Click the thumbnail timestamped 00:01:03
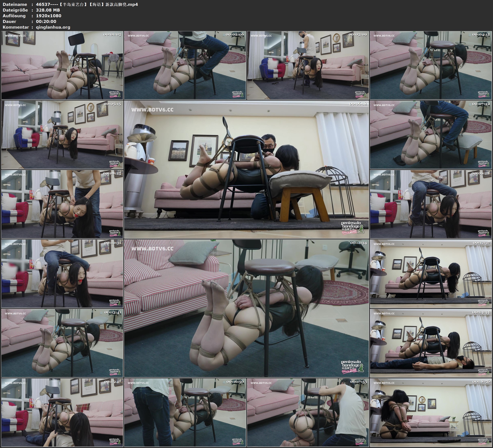This screenshot has width=493, height=448. coord(62,65)
